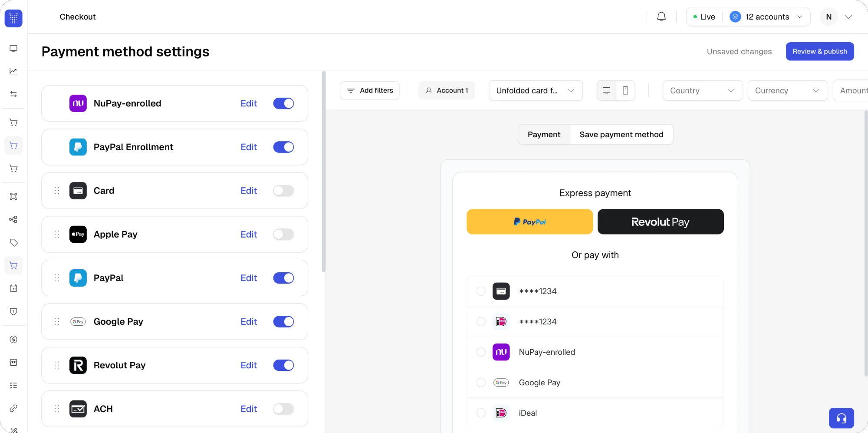The image size is (868, 433).
Task: Enable the Card payment toggle
Action: [x=283, y=191]
